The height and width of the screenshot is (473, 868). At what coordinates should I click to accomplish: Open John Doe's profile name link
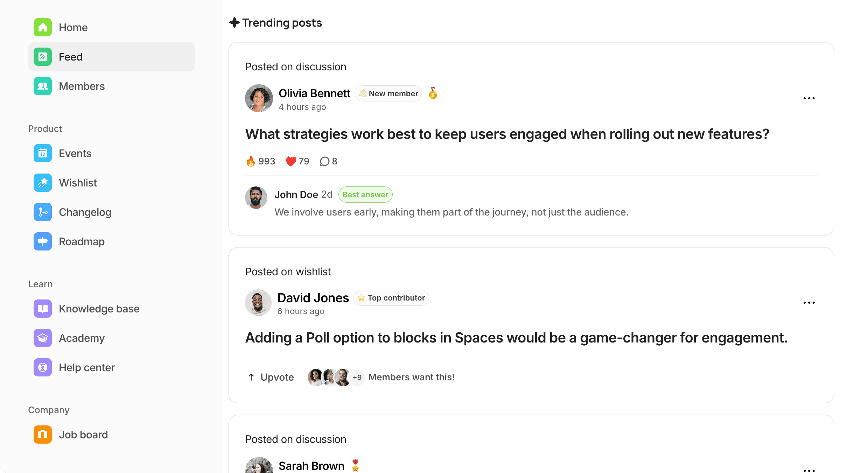coord(296,195)
